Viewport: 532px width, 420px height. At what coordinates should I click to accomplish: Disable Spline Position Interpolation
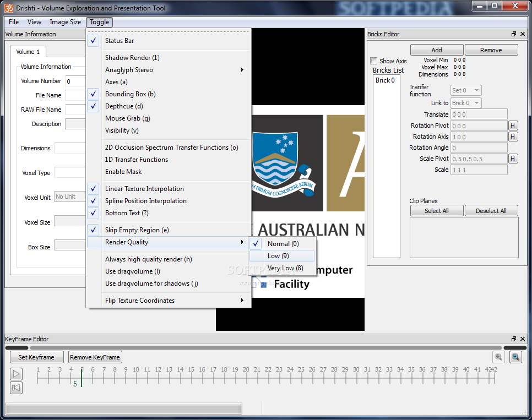[x=169, y=201]
